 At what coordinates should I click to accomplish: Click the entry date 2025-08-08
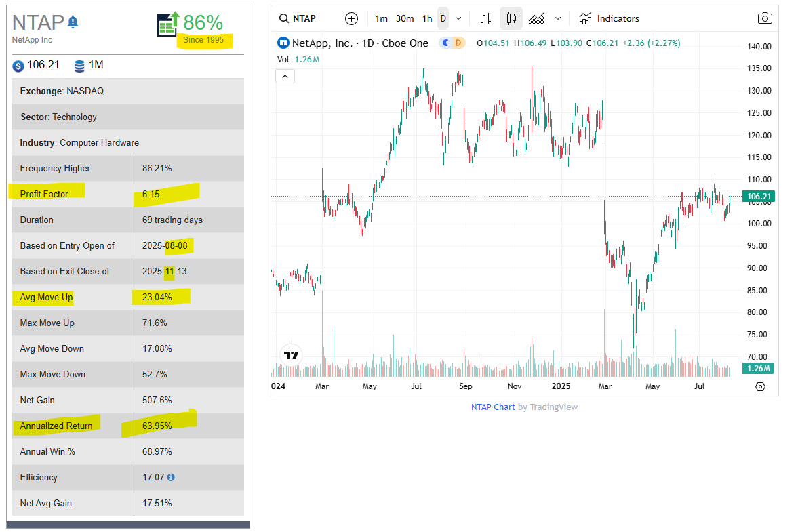tap(165, 245)
